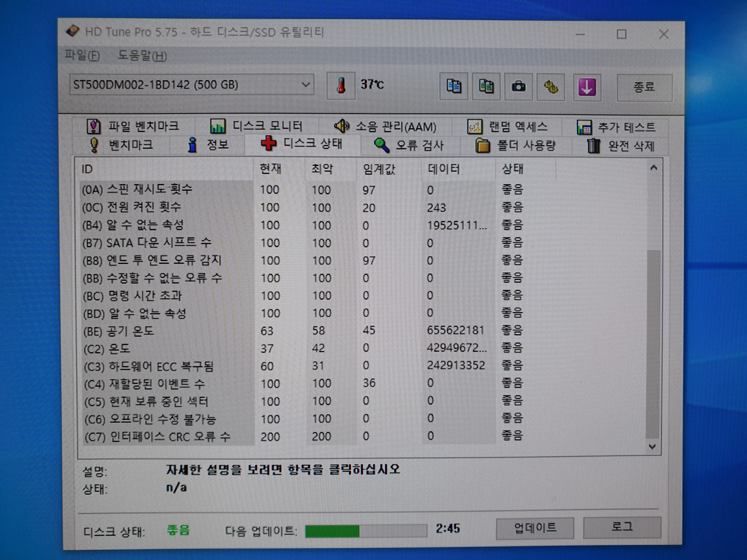The image size is (747, 560).
Task: Switch to the 완전 삭제 tab
Action: point(621,146)
